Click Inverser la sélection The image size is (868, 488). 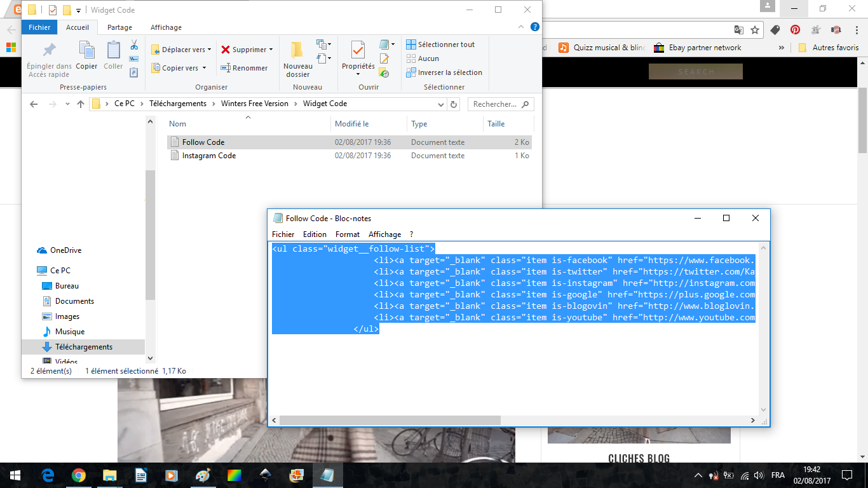coord(444,72)
